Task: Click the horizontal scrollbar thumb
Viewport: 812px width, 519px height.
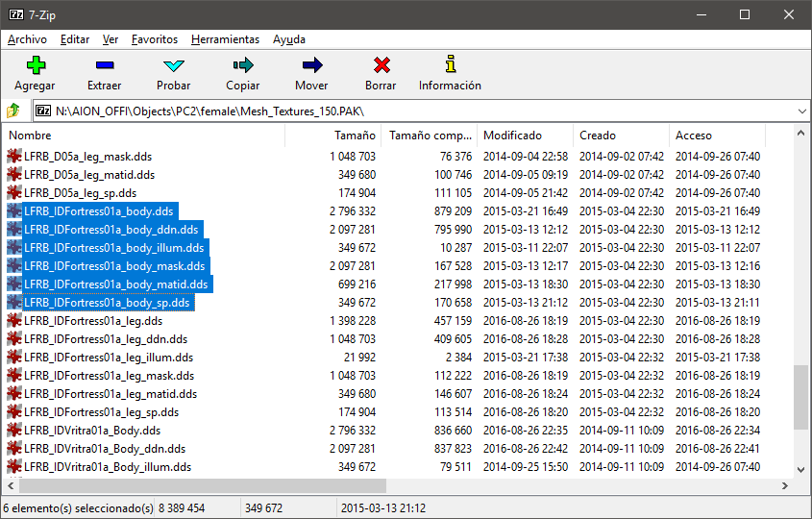Action: [x=193, y=486]
